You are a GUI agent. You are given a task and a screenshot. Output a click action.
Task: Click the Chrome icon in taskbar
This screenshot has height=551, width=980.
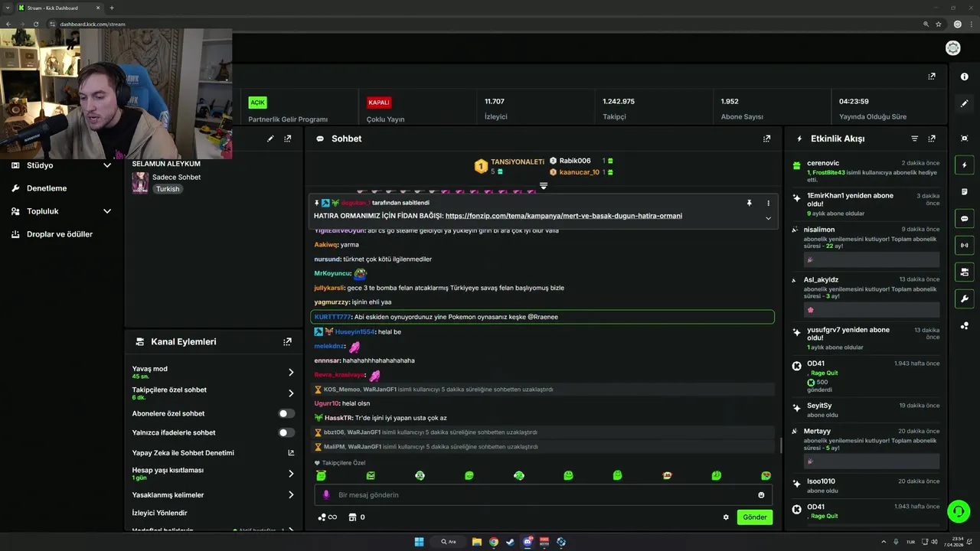494,542
